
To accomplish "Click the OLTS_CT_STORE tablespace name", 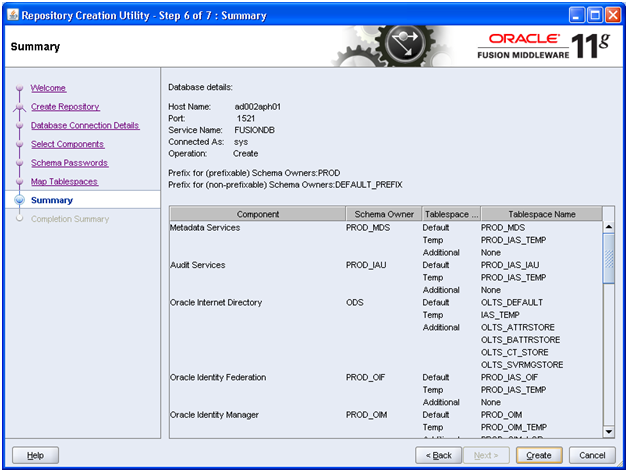I will pyautogui.click(x=515, y=352).
